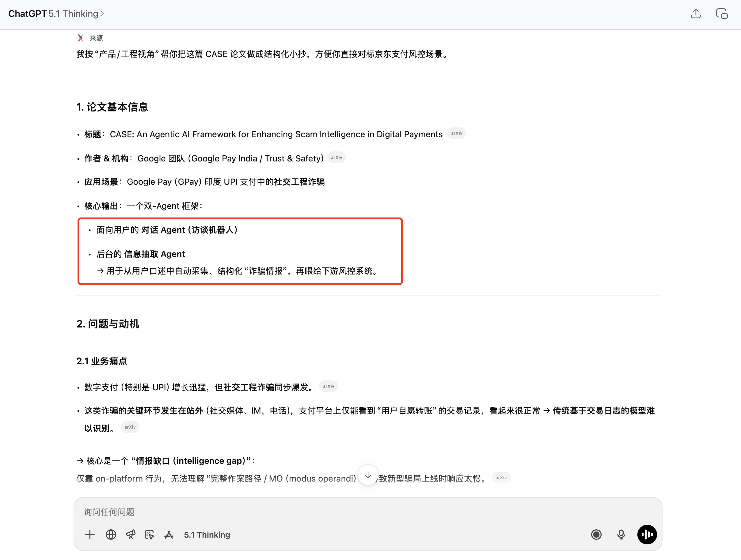
Task: Open 5.1 Thinking model picker in composer
Action: click(x=207, y=535)
